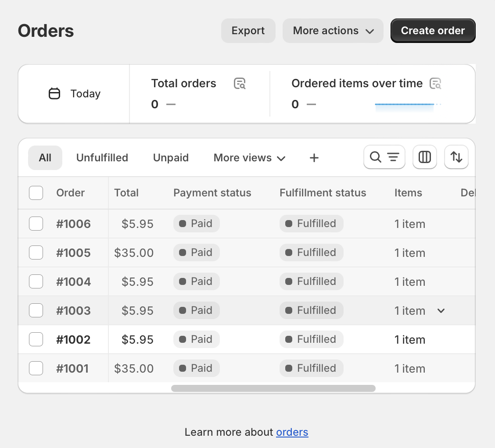Click the Paid badge on order #1006

[x=196, y=224]
